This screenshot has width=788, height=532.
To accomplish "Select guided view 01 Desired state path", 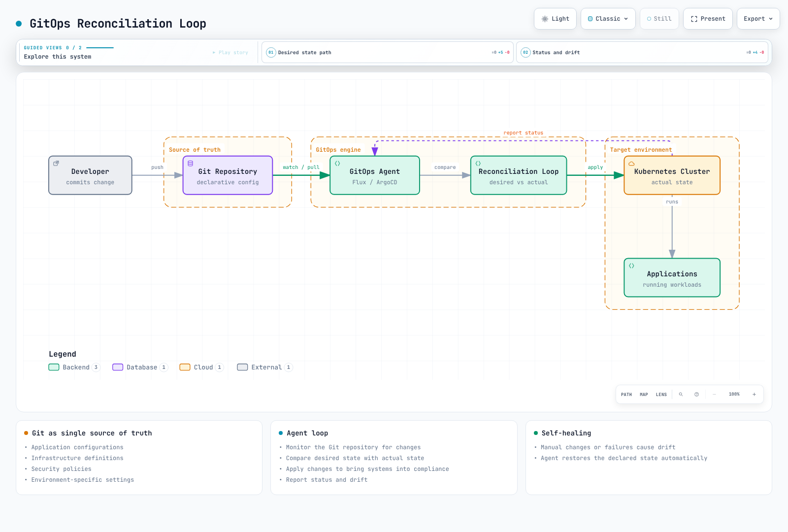I will tap(388, 52).
